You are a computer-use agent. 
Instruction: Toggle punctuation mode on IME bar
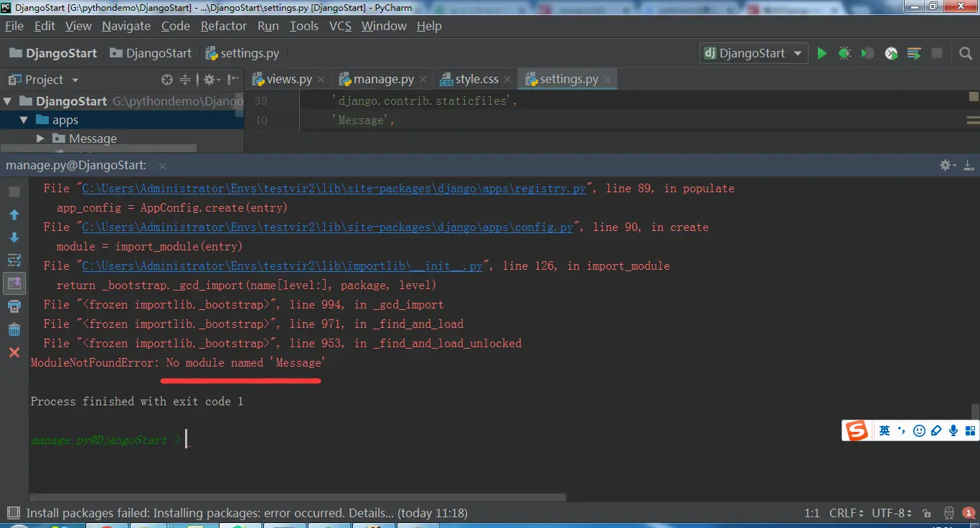(x=902, y=430)
